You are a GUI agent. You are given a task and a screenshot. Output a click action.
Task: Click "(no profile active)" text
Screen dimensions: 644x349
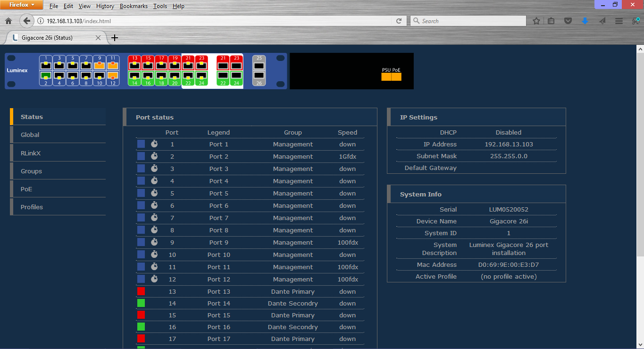click(509, 276)
